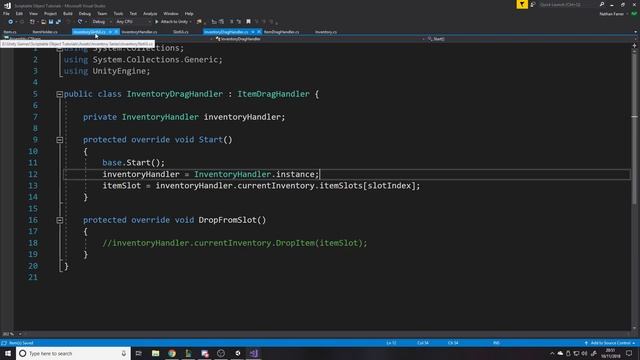Click on the commented DropItem line
Image resolution: width=640 pixels, height=360 pixels.
(235, 243)
